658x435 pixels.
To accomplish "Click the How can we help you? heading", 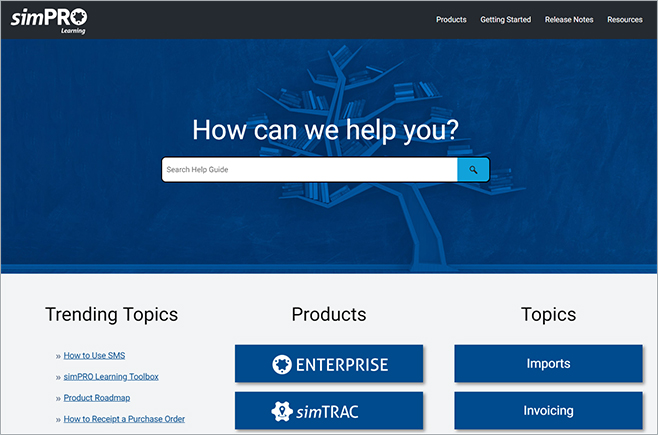I will pyautogui.click(x=326, y=130).
